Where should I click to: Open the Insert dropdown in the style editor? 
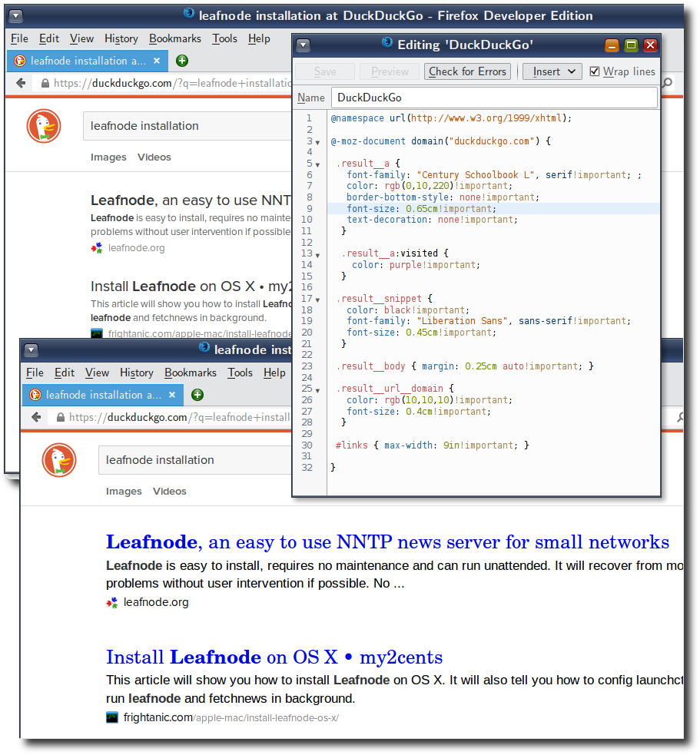pos(552,71)
